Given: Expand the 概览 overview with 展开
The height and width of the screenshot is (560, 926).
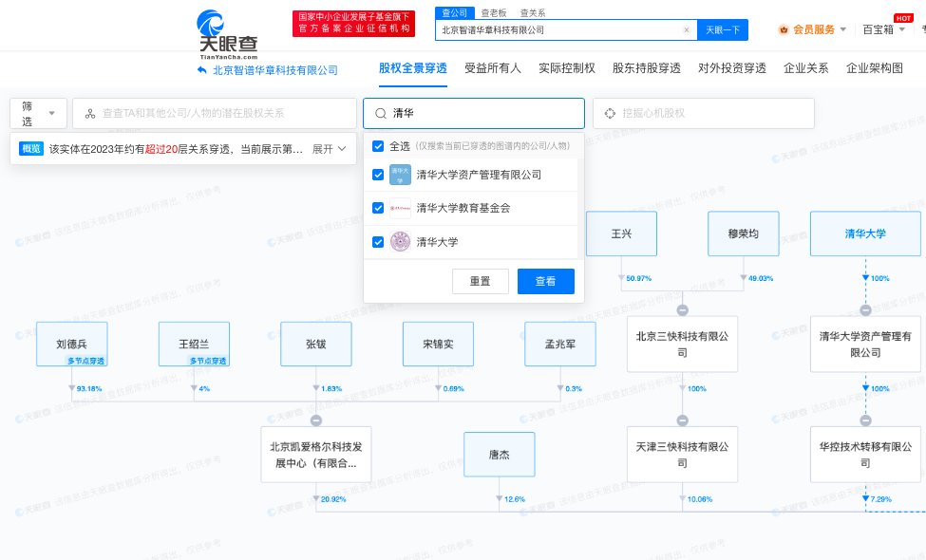Looking at the screenshot, I should 329,149.
